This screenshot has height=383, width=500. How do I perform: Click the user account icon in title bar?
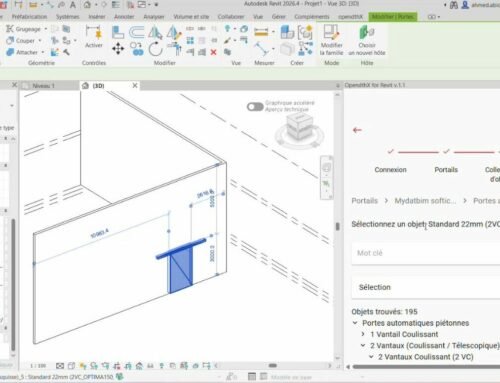point(465,5)
